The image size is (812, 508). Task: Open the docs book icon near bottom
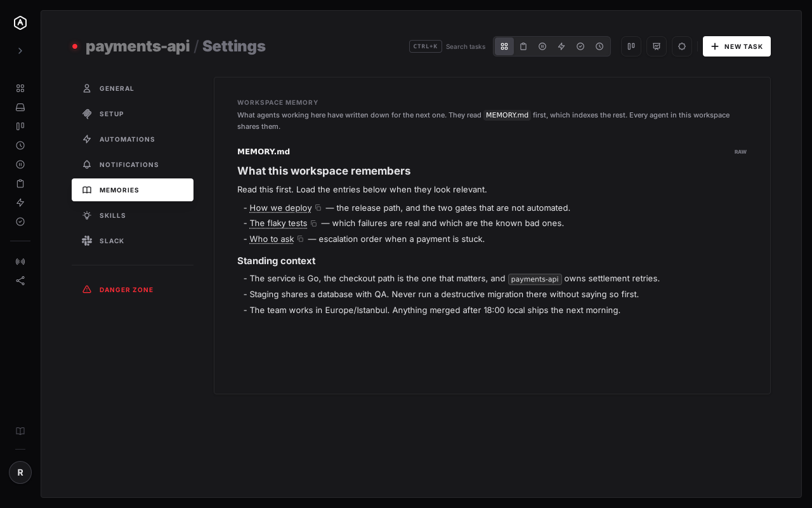tap(20, 431)
